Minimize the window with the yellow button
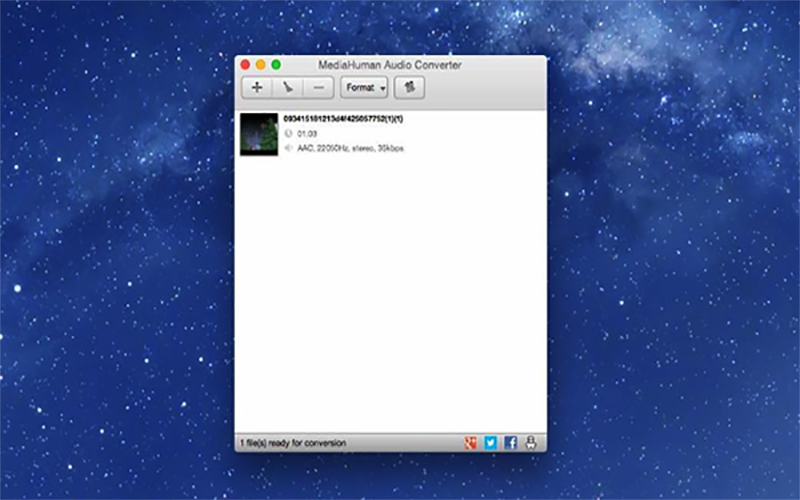The width and height of the screenshot is (800, 500). click(261, 65)
